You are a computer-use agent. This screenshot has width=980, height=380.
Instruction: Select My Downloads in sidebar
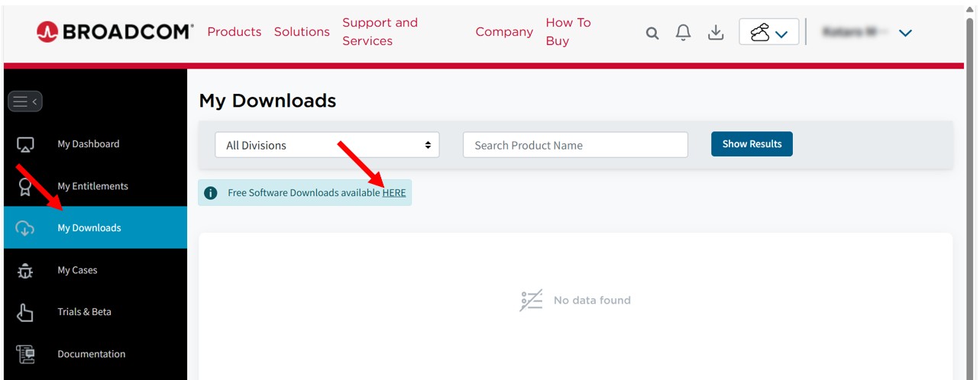95,227
